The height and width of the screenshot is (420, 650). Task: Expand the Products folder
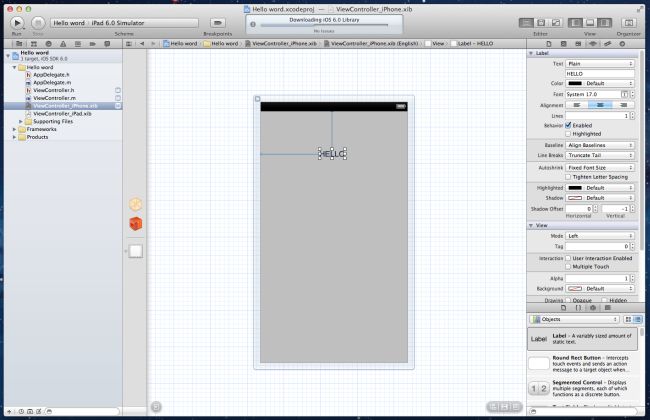[14, 137]
